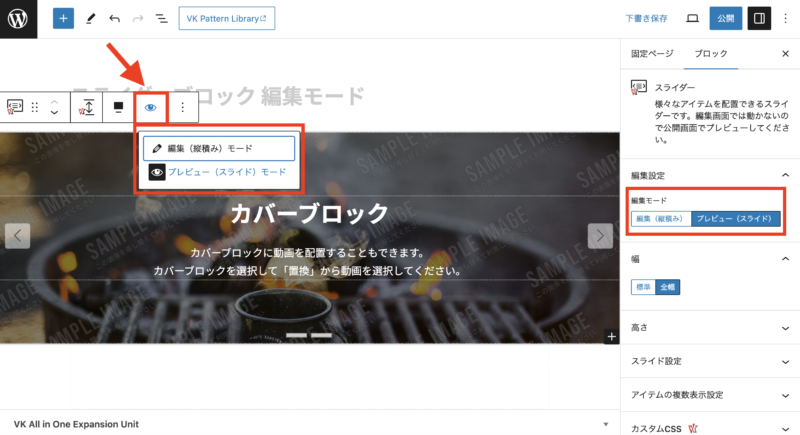Click the Undo arrow
The height and width of the screenshot is (435, 800).
pos(114,18)
